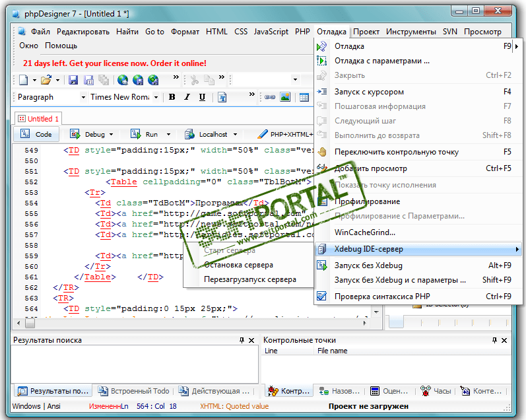Image resolution: width=526 pixels, height=420 pixels.
Task: Click the editor vertical scrollbar down arrow
Action: tap(376, 312)
